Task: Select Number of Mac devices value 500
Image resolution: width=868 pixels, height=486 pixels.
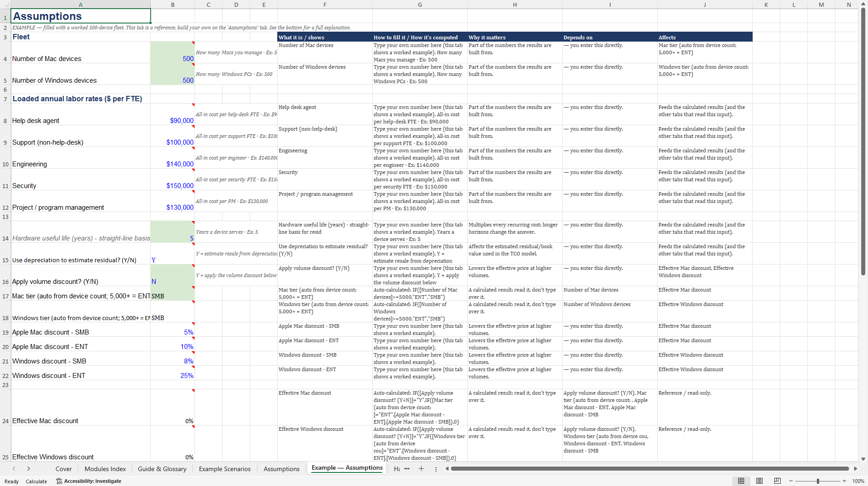Action: pyautogui.click(x=172, y=52)
